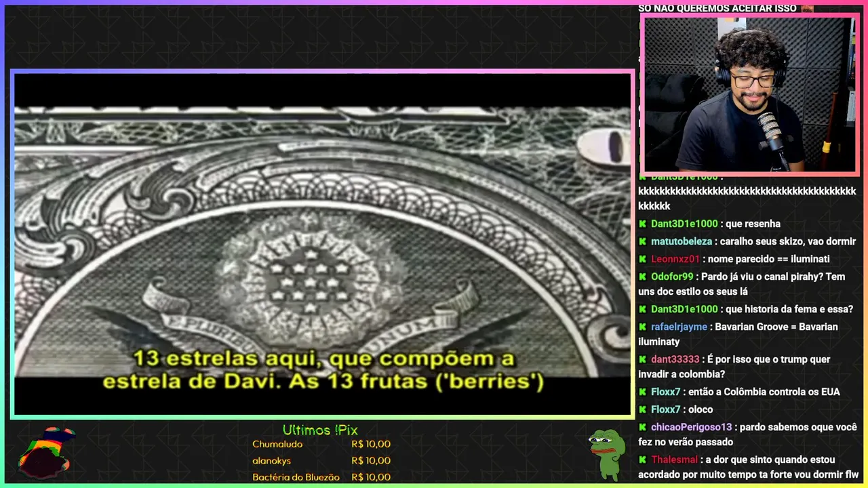Click message 'então a Colômbia controla os EUA'
This screenshot has width=868, height=488.
(765, 392)
